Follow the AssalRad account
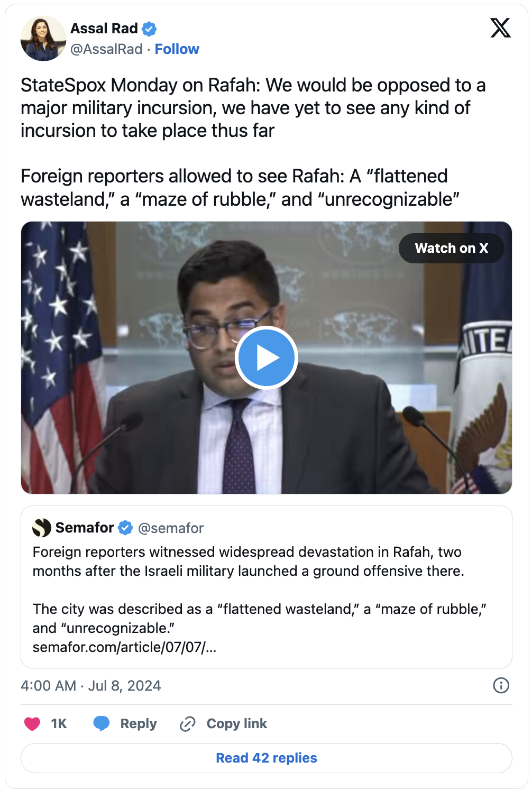Screen dimensions: 532x789 pyautogui.click(x=177, y=49)
